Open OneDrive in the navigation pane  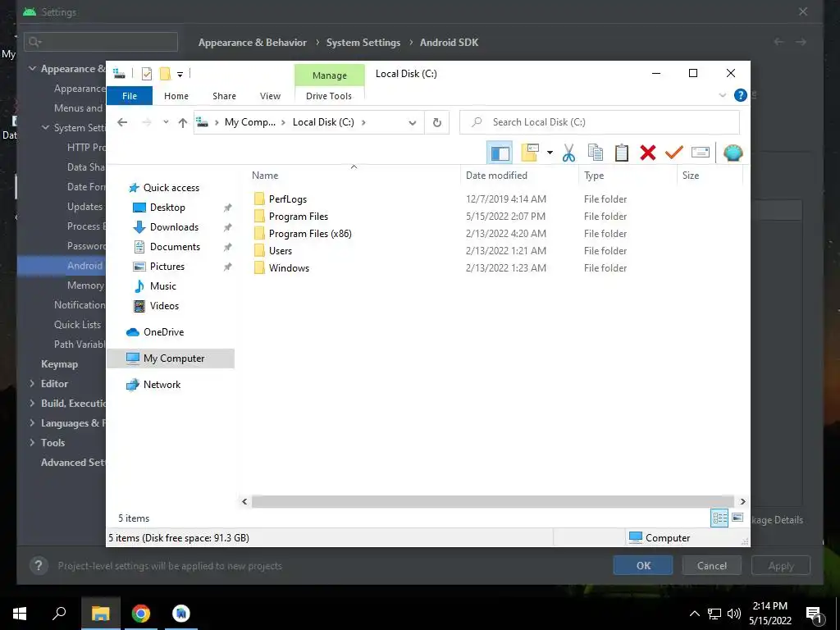coord(163,332)
